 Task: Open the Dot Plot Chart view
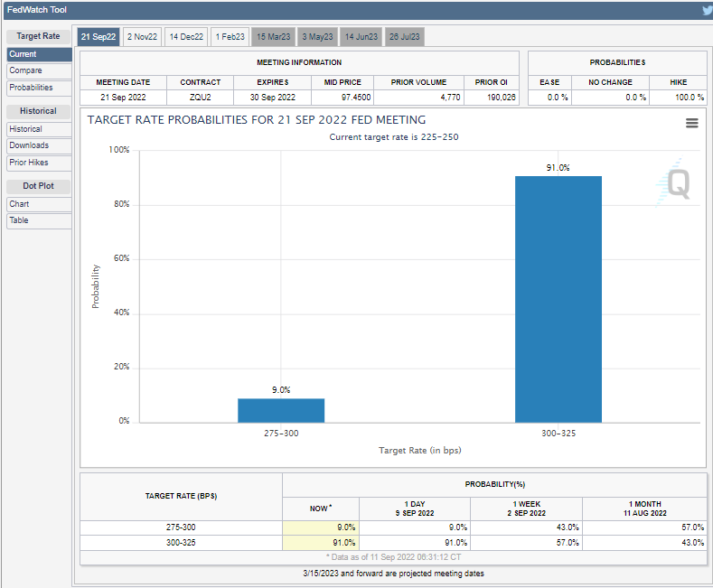coord(39,204)
